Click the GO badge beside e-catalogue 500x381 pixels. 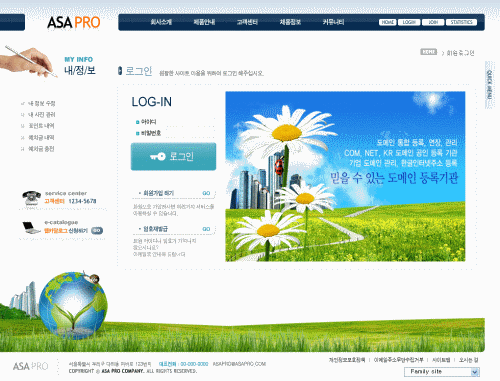click(x=97, y=230)
